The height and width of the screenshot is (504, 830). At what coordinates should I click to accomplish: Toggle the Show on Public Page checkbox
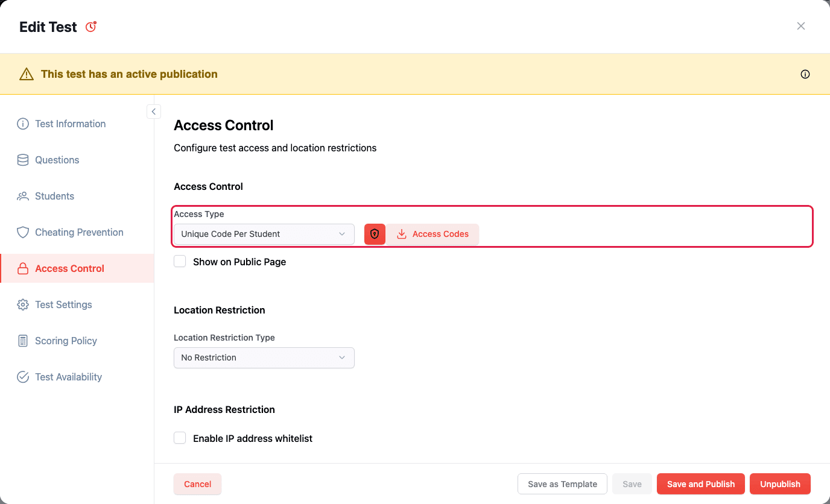click(180, 261)
